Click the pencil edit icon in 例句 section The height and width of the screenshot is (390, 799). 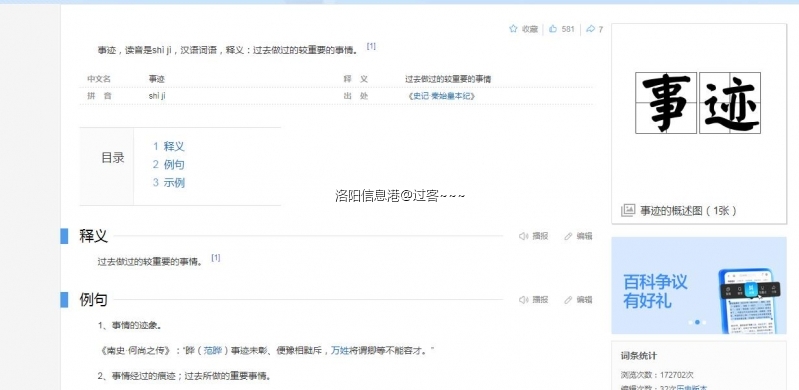coord(568,300)
